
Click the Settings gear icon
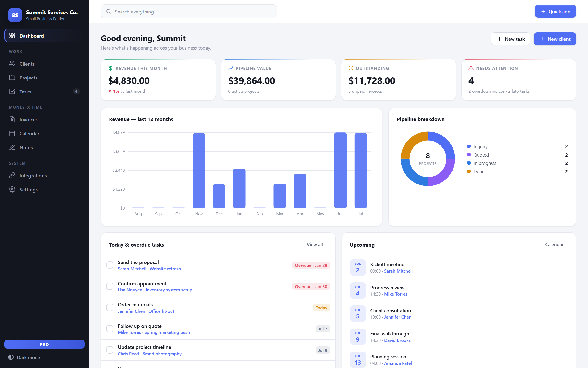click(x=12, y=189)
